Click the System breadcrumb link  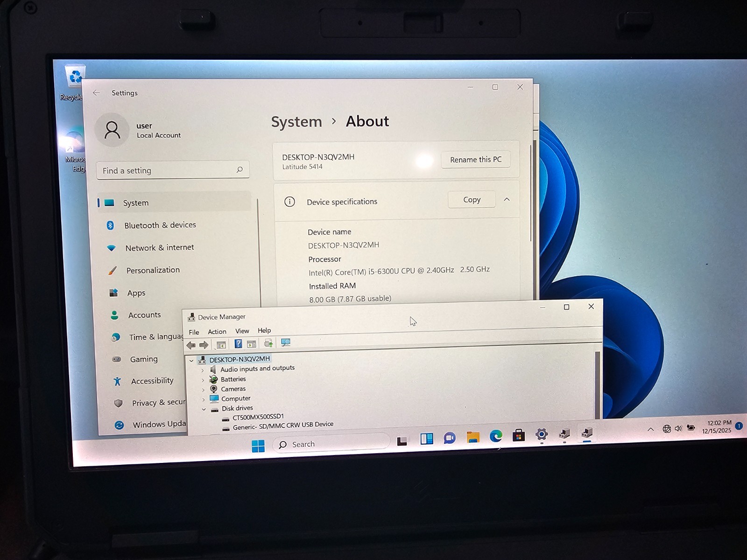coord(296,122)
